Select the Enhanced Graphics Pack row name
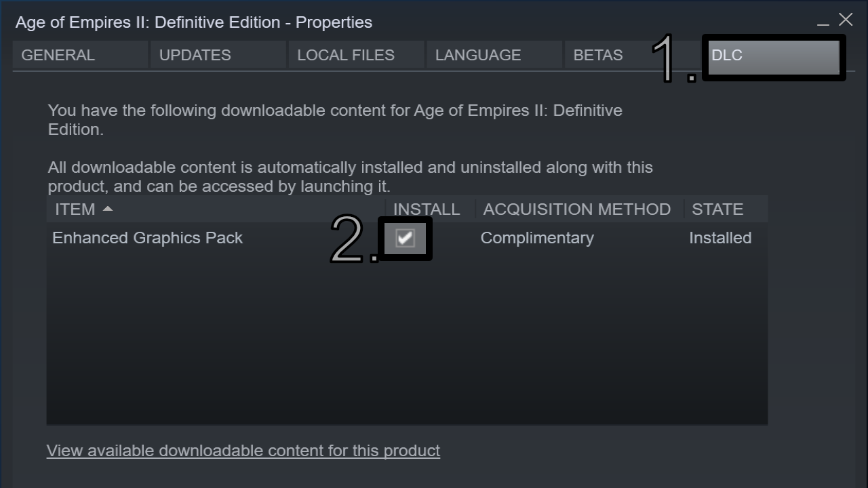Image resolution: width=868 pixels, height=488 pixels. tap(147, 238)
